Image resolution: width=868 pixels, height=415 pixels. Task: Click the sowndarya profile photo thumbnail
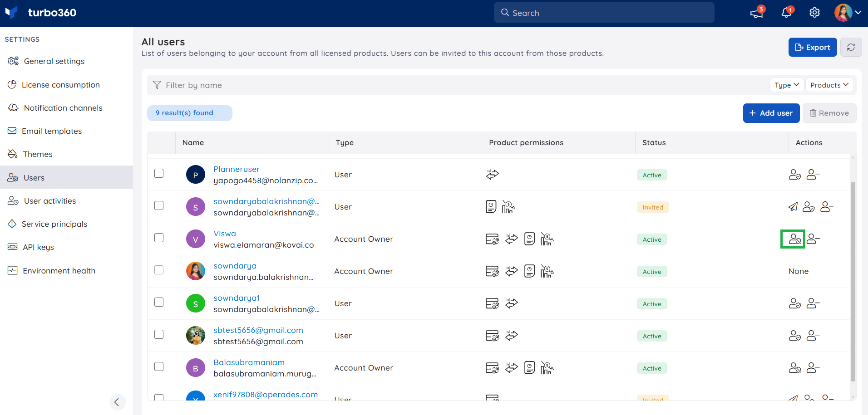pos(196,271)
